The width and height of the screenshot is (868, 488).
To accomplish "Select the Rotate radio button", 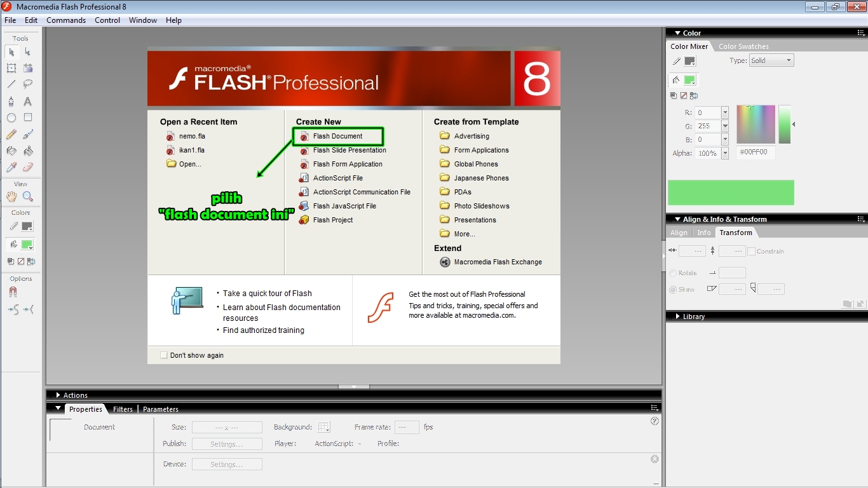I will point(673,273).
